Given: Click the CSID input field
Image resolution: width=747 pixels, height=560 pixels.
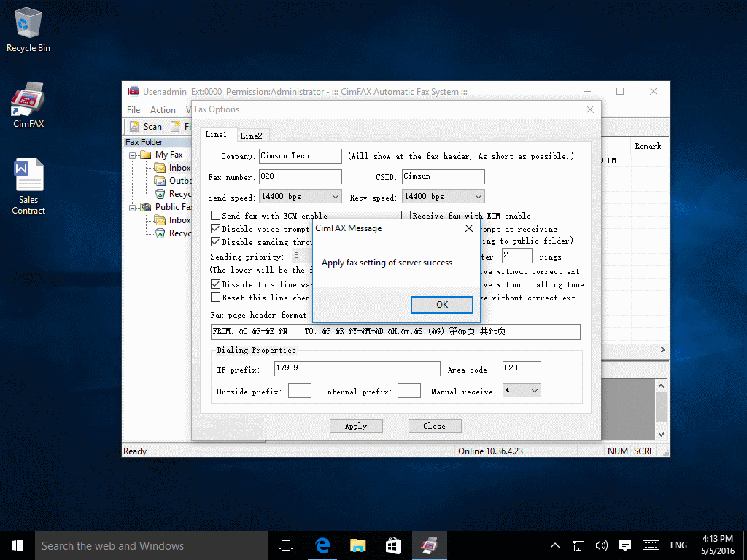Looking at the screenshot, I should tap(443, 176).
